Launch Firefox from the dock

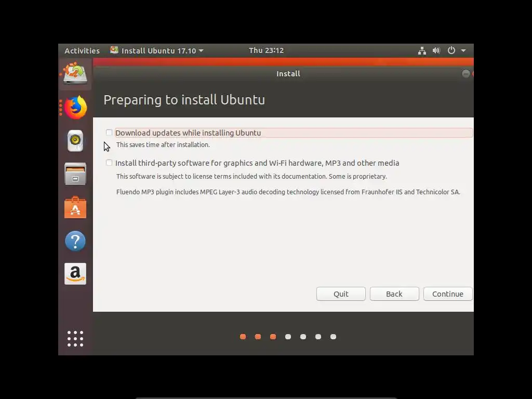(76, 107)
